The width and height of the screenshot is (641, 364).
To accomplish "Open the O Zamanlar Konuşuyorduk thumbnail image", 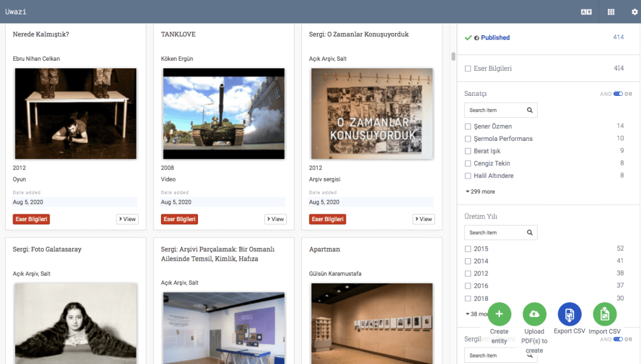I will point(372,113).
